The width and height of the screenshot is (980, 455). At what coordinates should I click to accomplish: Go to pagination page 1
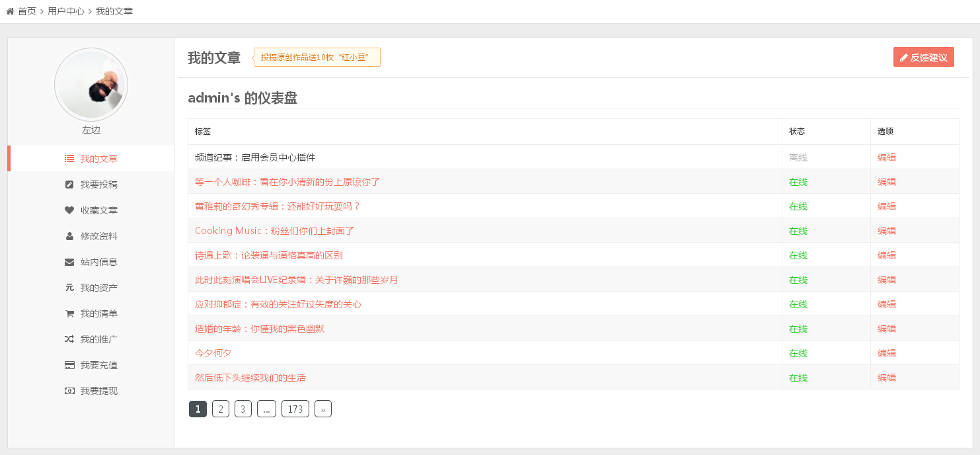(x=198, y=409)
